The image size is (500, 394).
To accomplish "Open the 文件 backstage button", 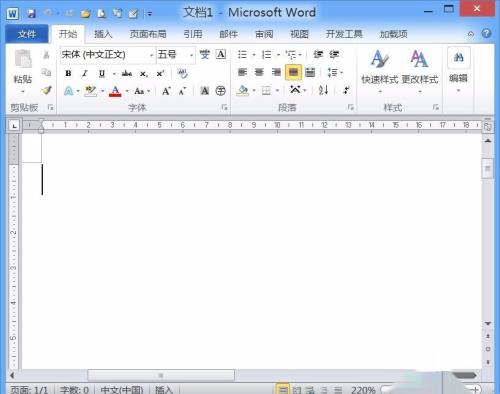I will [27, 34].
